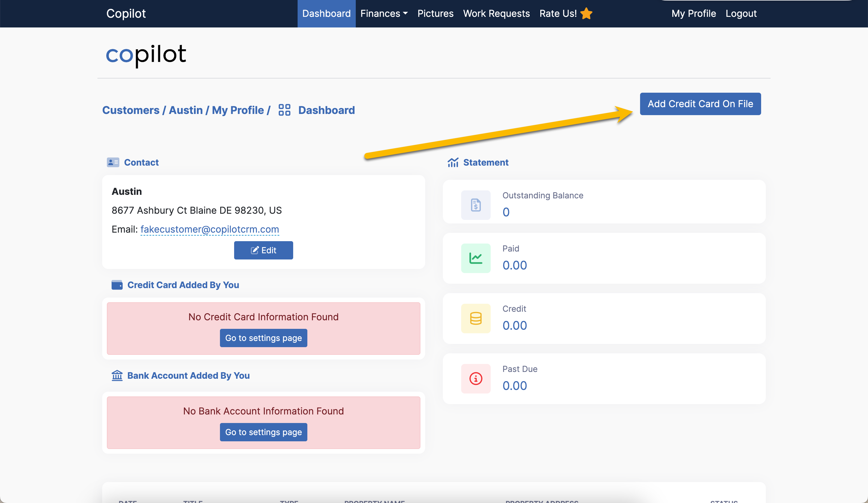The height and width of the screenshot is (503, 868).
Task: Click the Outstanding Balance label
Action: [543, 195]
